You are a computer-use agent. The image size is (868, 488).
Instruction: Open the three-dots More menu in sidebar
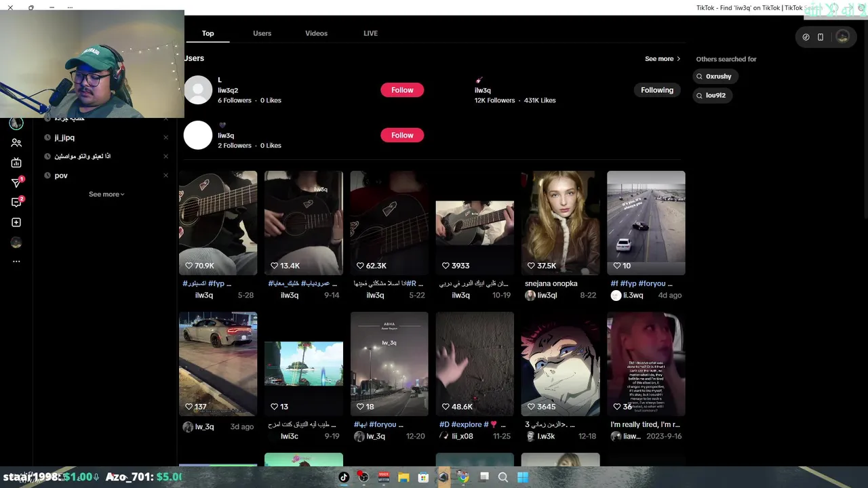[16, 261]
